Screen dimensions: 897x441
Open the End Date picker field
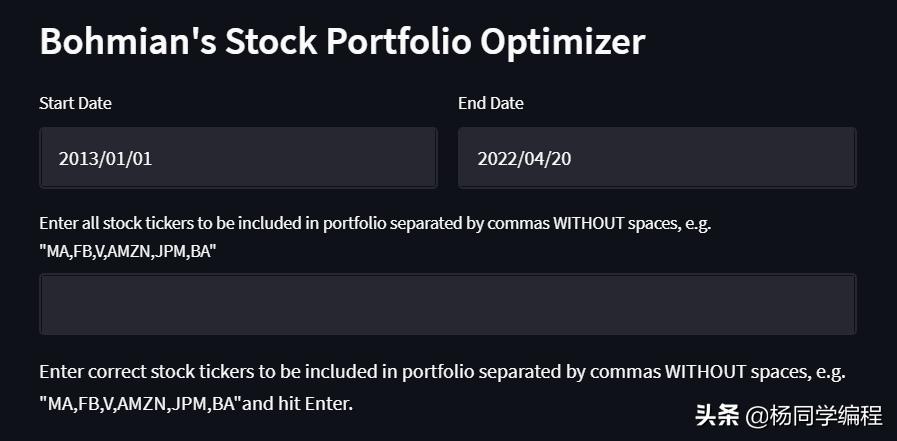coord(657,158)
